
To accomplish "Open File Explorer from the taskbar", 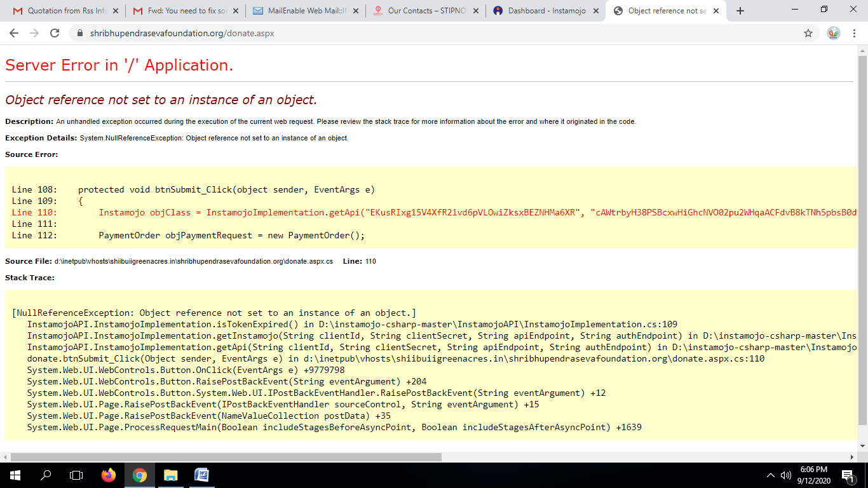I will [x=170, y=475].
